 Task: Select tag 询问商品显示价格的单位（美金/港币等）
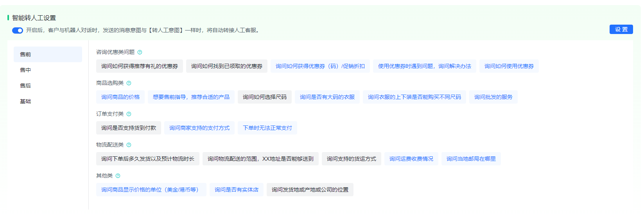151,190
